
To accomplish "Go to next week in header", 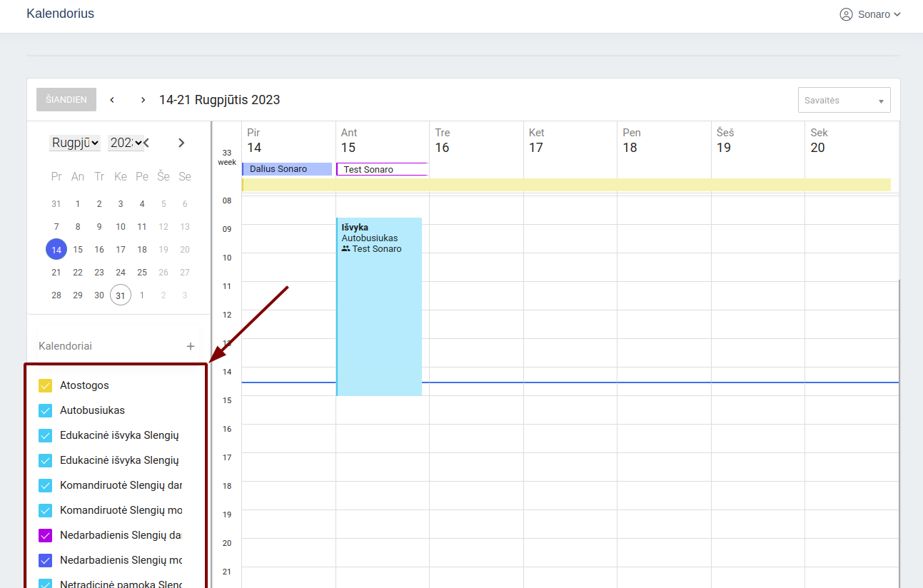I will [x=143, y=100].
